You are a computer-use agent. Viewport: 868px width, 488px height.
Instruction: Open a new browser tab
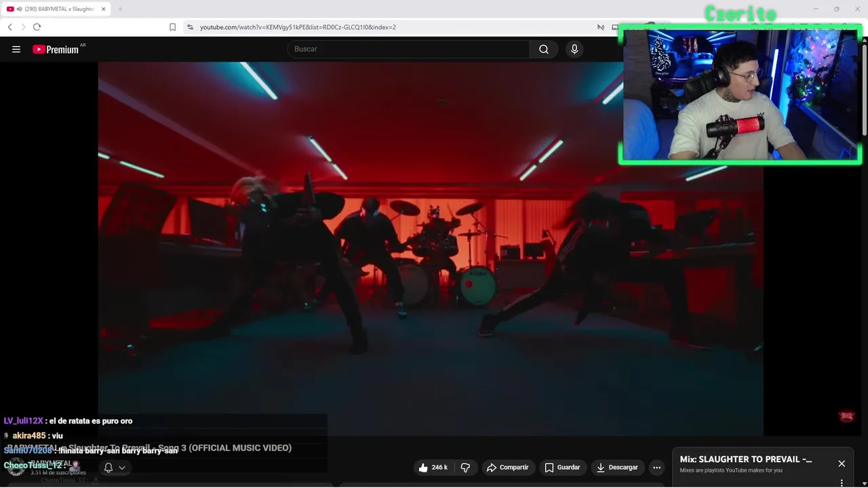click(120, 9)
